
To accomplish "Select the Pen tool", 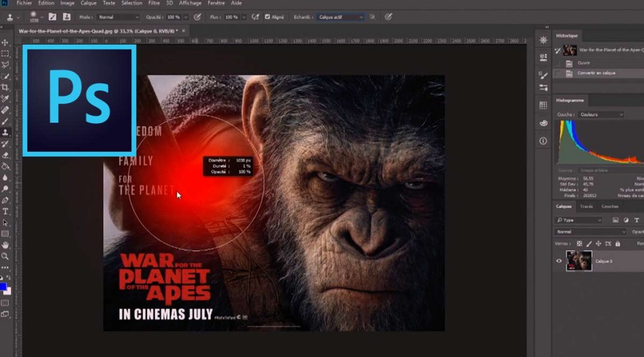I will click(x=5, y=200).
